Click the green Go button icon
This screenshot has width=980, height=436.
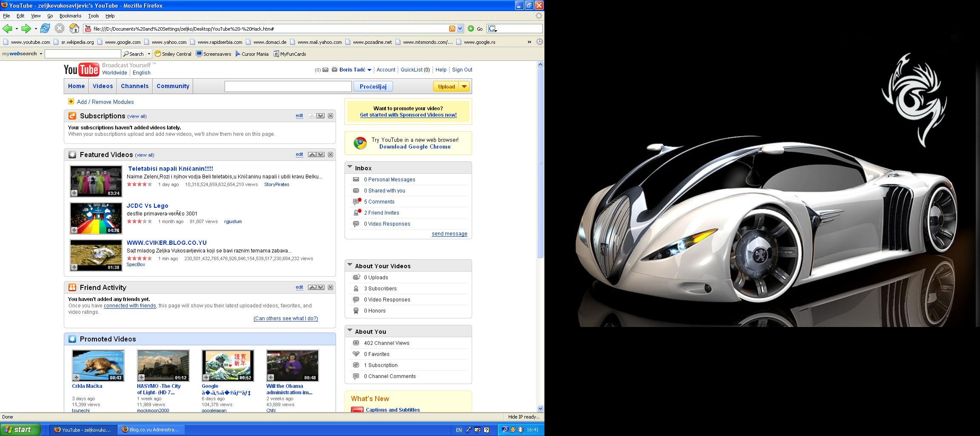coord(471,29)
